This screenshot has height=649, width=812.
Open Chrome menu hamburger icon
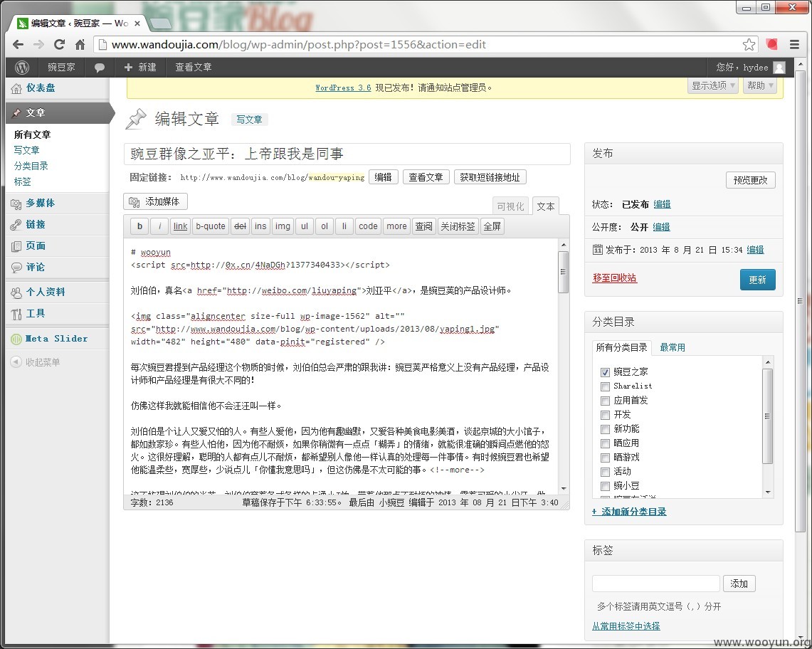tap(794, 45)
